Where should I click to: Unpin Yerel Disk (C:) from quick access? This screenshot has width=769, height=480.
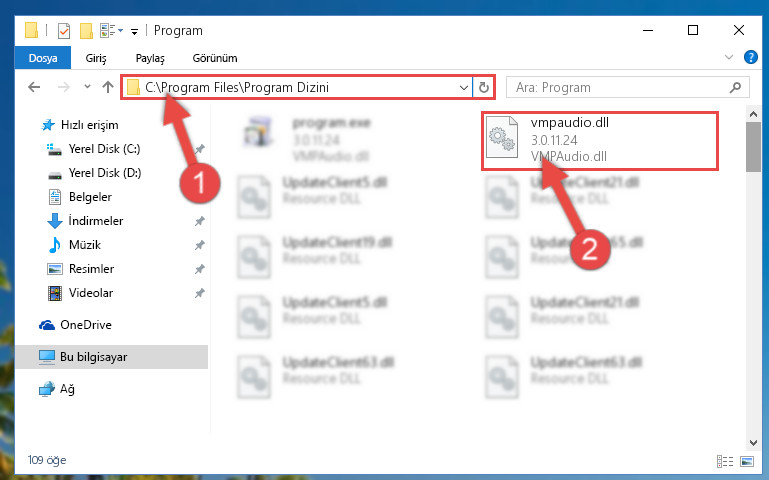200,149
